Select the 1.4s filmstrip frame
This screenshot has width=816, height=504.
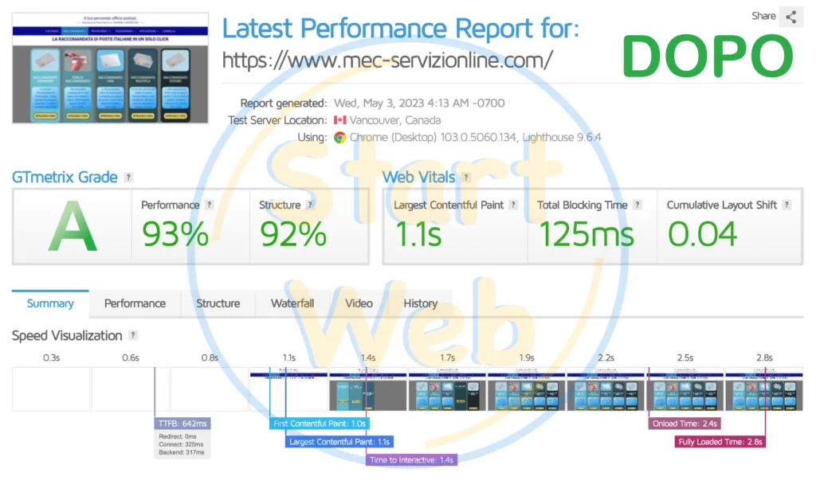pos(368,389)
